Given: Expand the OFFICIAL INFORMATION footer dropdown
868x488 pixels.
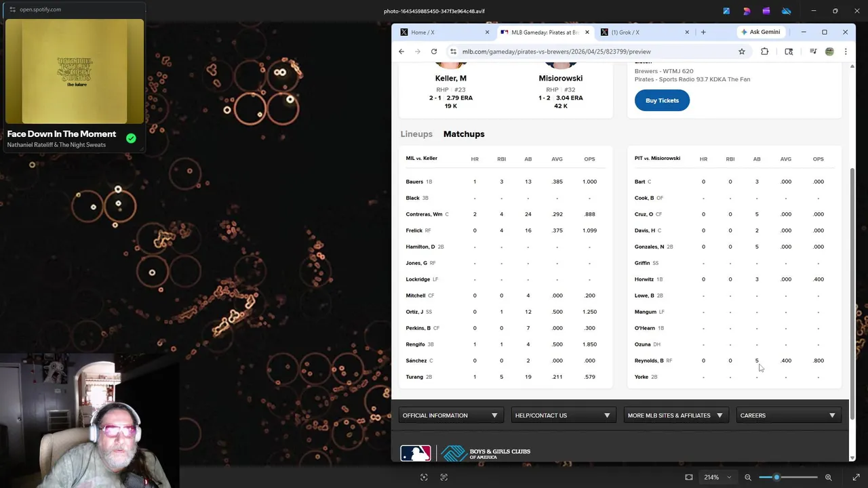Looking at the screenshot, I should [x=450, y=415].
